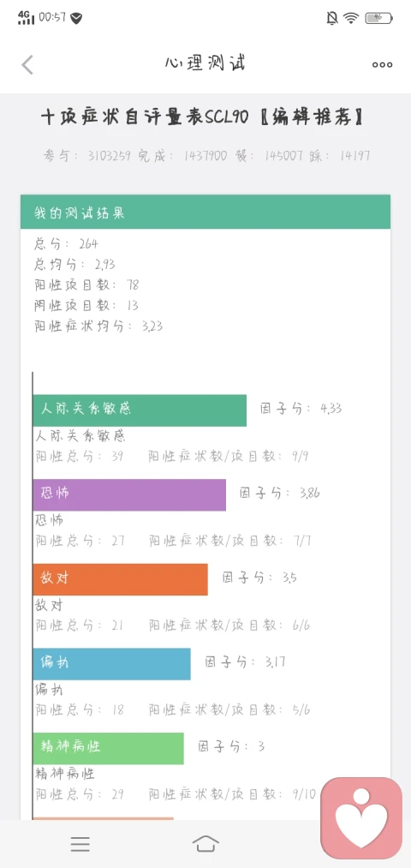Tap the back arrow in header
411x868 pixels.
pyautogui.click(x=27, y=65)
